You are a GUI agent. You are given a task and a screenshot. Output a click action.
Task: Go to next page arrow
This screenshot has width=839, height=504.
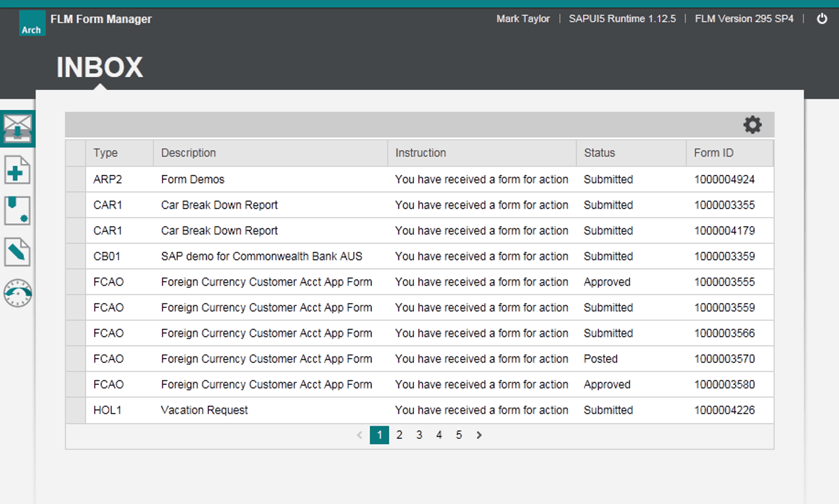coord(479,435)
